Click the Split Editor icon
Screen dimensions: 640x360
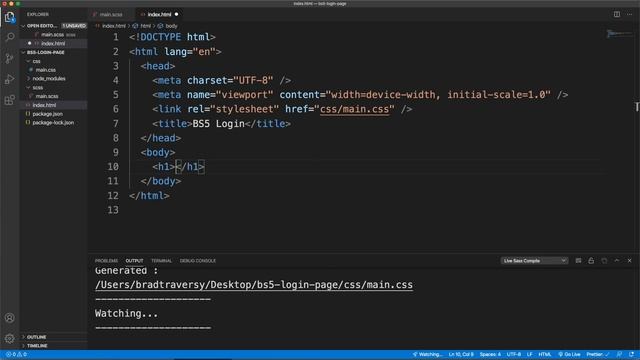coord(617,14)
